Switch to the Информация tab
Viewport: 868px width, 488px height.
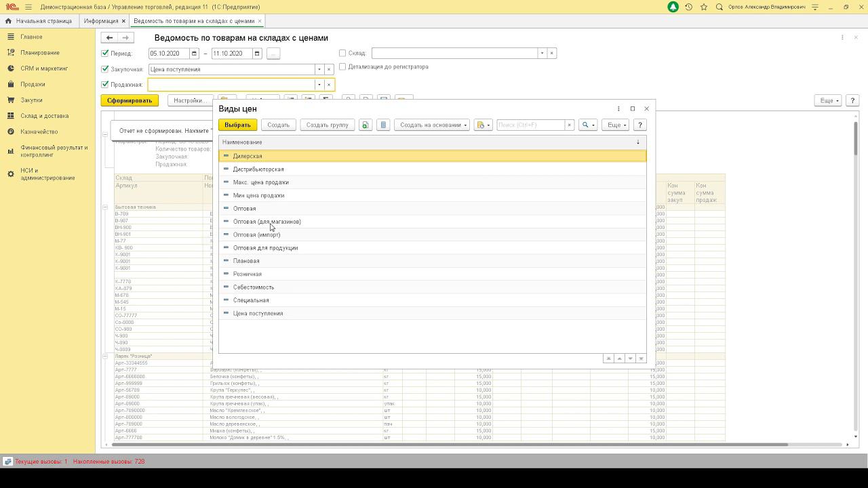point(101,21)
